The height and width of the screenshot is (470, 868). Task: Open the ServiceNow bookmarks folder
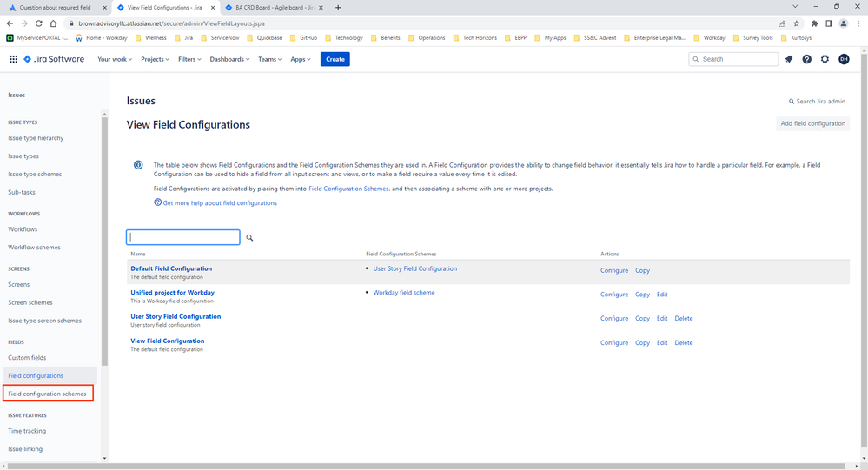(220, 38)
